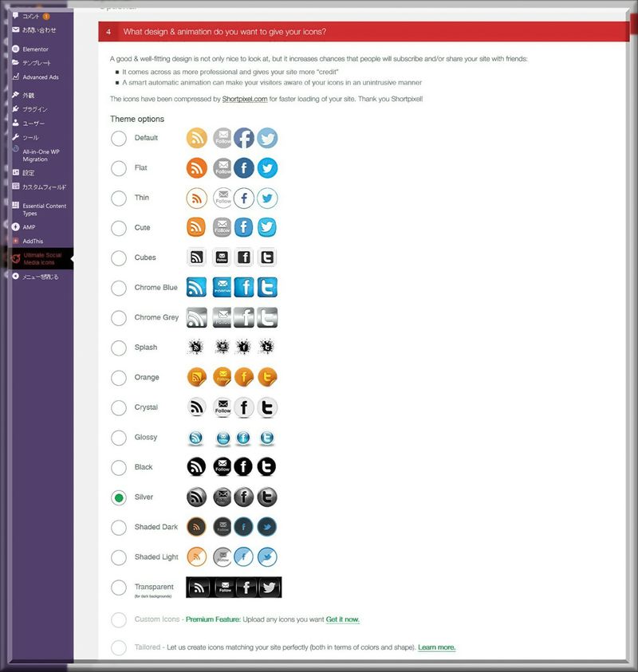Click the Orange theme RSS icon
This screenshot has width=638, height=672.
[197, 378]
